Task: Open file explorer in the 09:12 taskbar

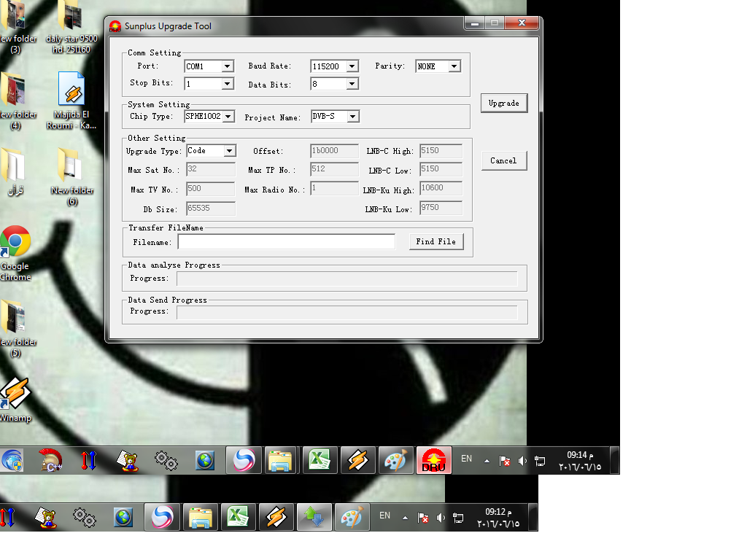Action: pyautogui.click(x=201, y=517)
